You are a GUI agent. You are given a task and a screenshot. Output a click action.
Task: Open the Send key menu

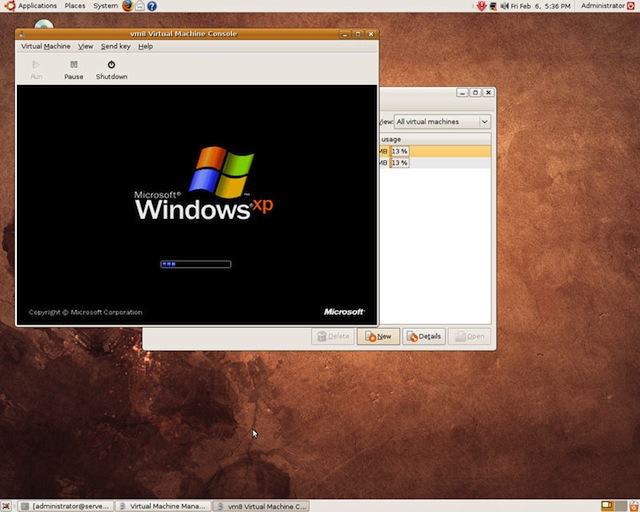click(116, 46)
